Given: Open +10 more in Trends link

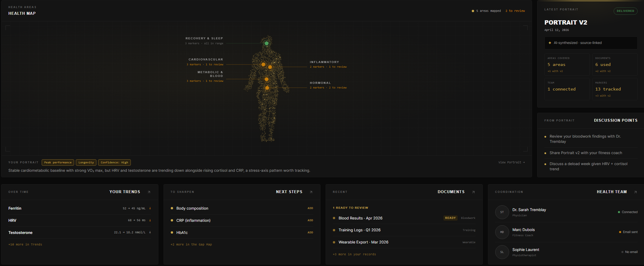Looking at the screenshot, I should click(25, 245).
